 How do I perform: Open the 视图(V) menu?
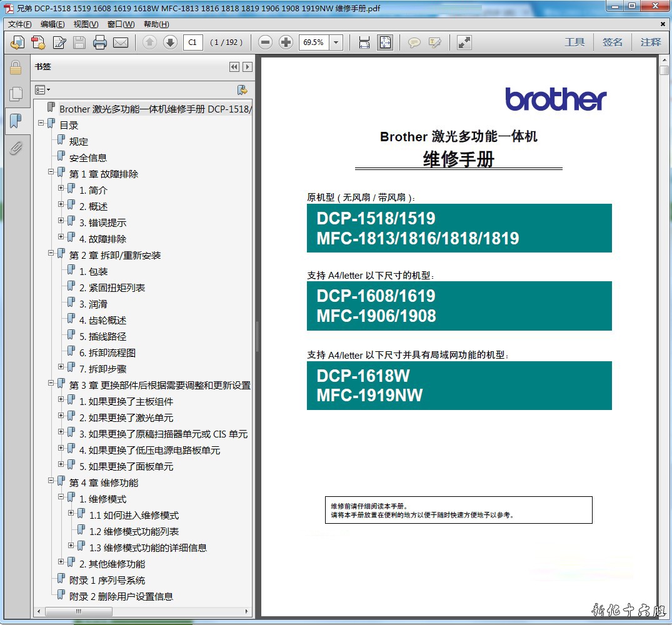(x=86, y=24)
